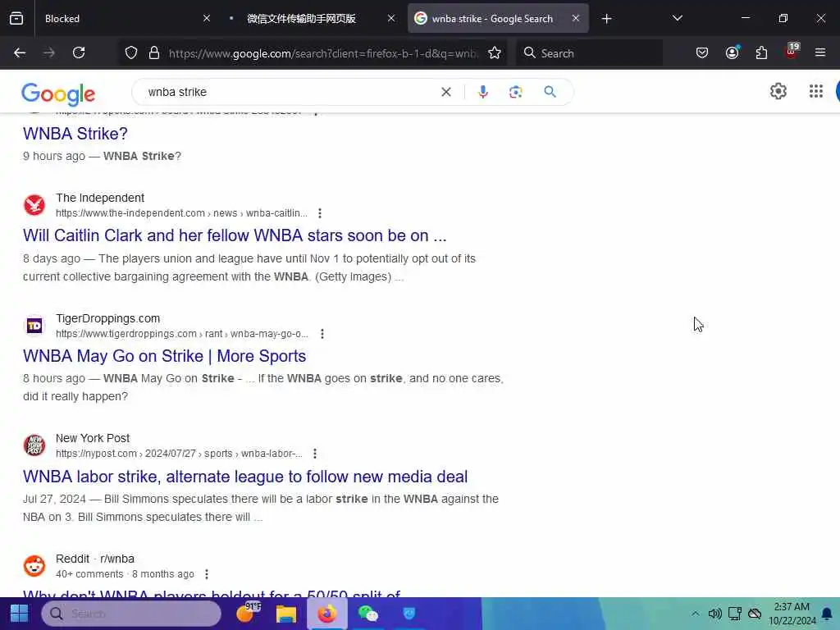Reload the current page
Image resolution: width=840 pixels, height=630 pixels.
pyautogui.click(x=79, y=52)
